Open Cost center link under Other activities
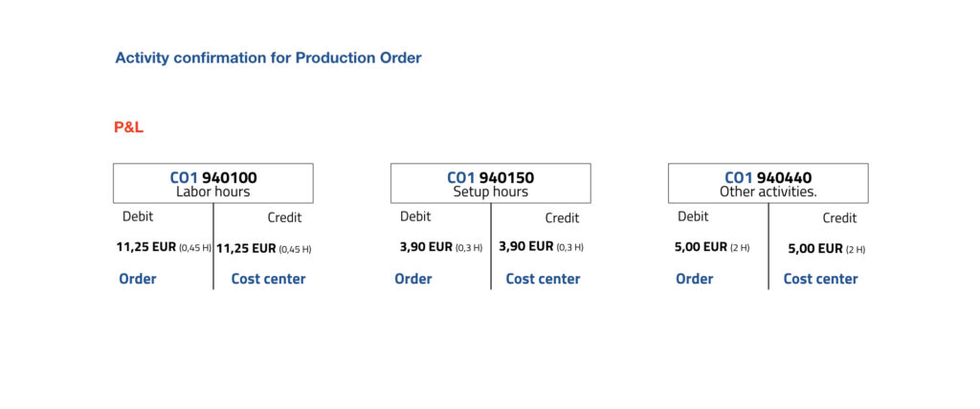Screen dimensions: 980x409 tap(820, 279)
